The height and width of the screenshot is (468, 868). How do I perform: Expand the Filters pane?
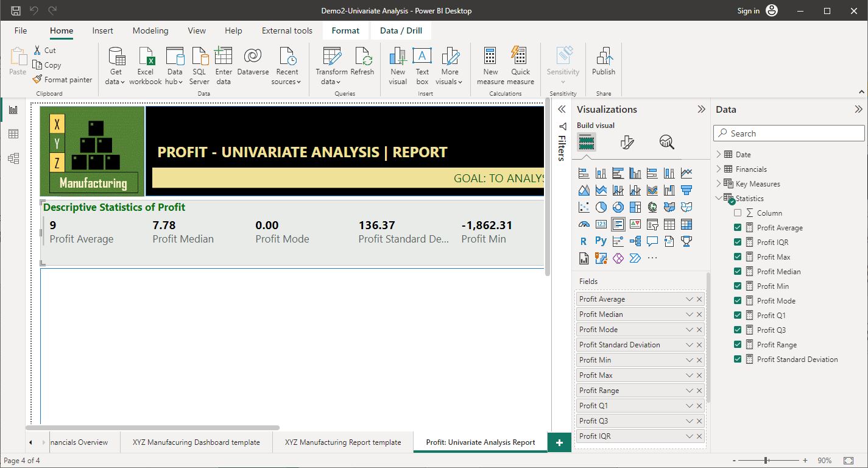(562, 110)
